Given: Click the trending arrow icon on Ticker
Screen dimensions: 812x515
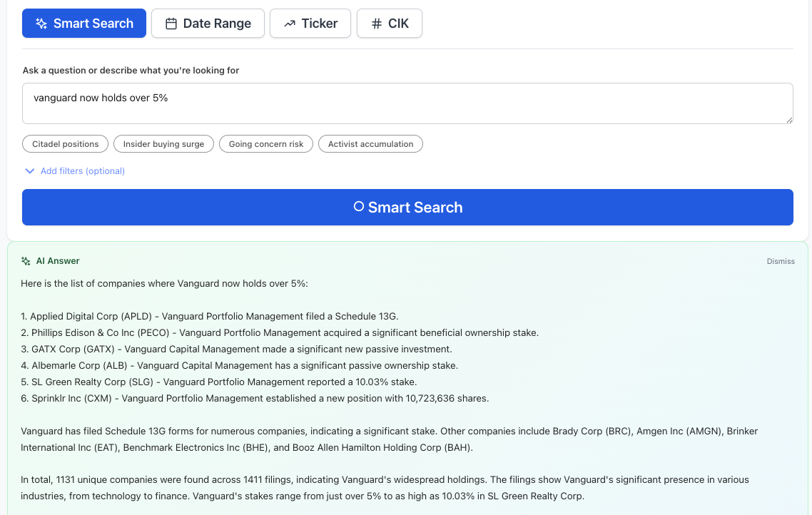Looking at the screenshot, I should coord(290,24).
